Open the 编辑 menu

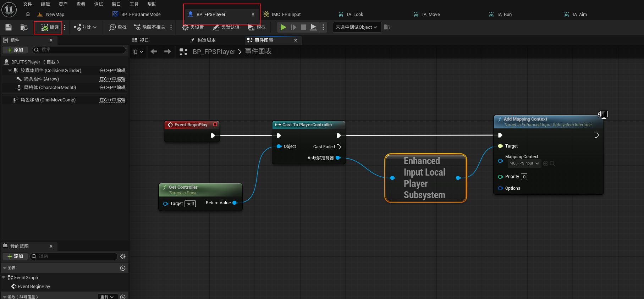pyautogui.click(x=45, y=4)
